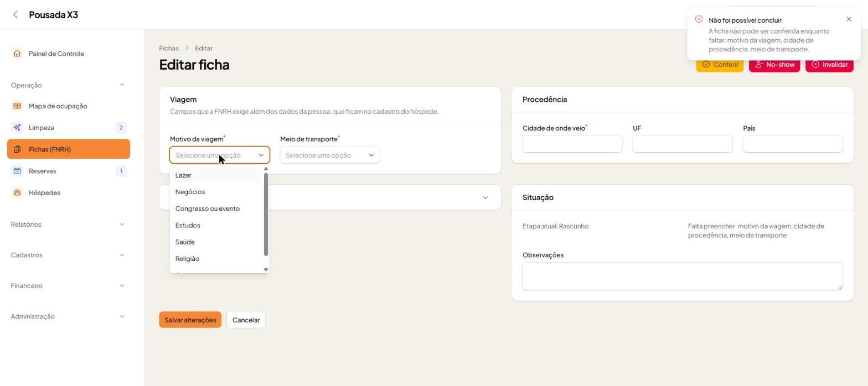The width and height of the screenshot is (868, 386).
Task: Click the Cancelar button
Action: click(246, 320)
